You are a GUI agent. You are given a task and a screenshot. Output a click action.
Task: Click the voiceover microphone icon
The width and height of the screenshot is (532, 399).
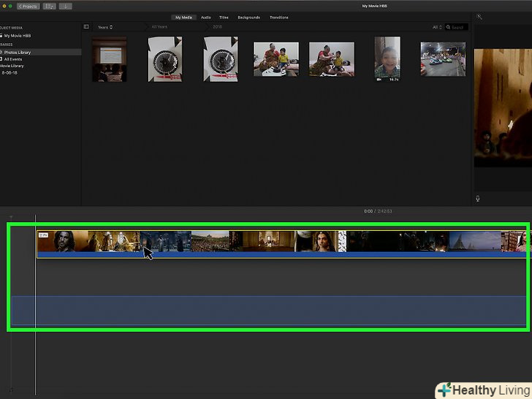click(x=477, y=198)
